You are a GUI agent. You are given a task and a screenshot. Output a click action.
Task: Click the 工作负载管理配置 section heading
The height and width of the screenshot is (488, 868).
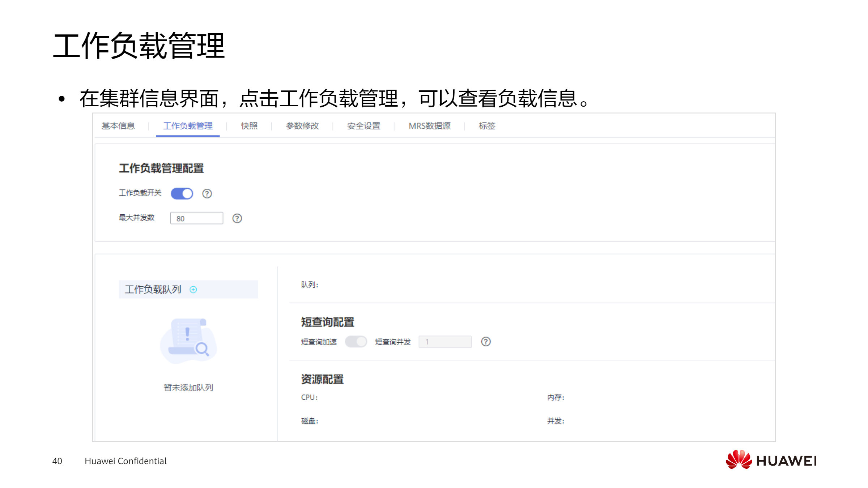(161, 168)
